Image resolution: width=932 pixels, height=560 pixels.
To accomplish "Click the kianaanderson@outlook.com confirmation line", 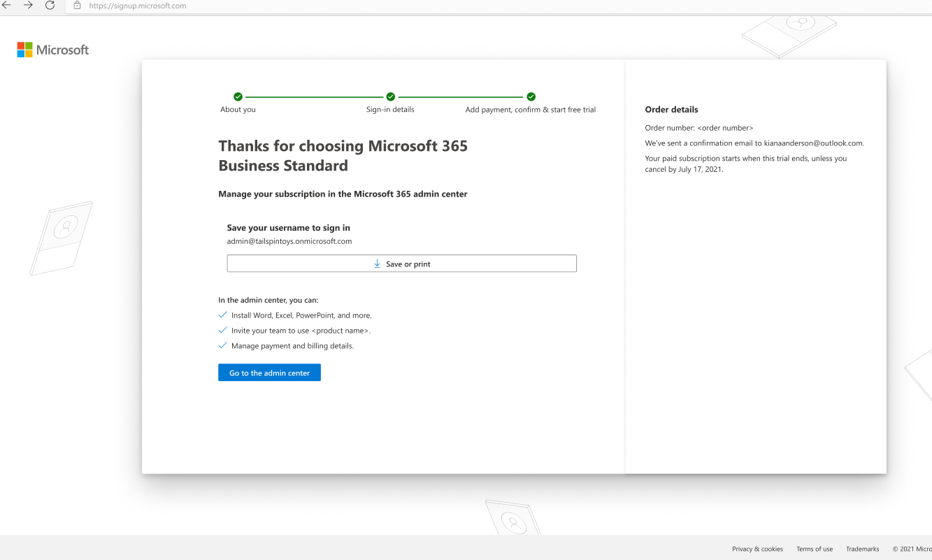I will tap(754, 143).
